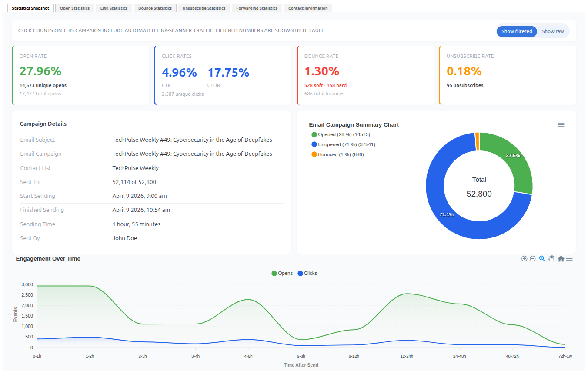Switch to the Open Statistics tab
Viewport: 588px width, 371px height.
[x=75, y=8]
